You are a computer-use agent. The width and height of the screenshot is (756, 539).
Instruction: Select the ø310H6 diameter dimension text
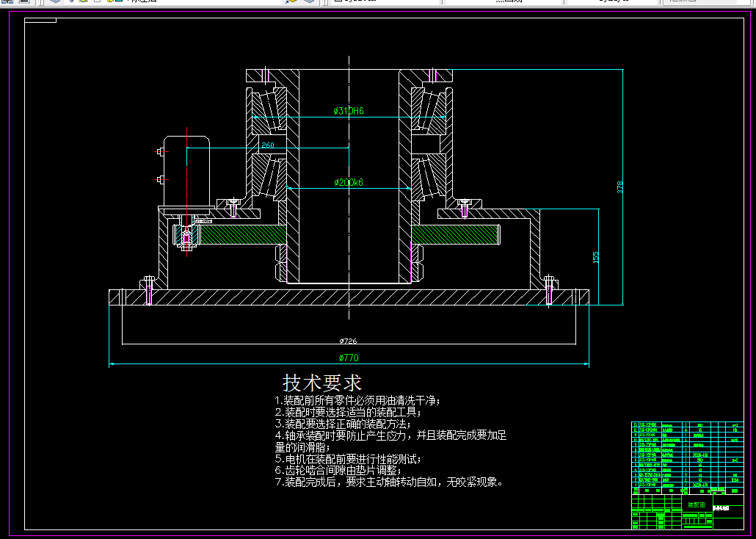point(349,111)
